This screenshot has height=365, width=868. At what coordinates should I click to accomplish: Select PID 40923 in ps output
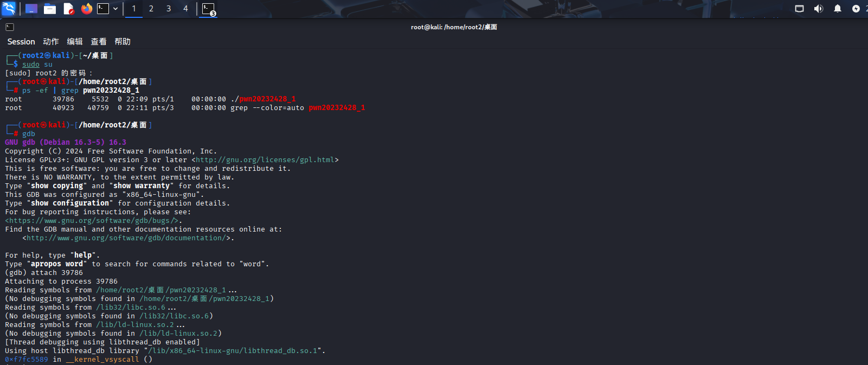coord(63,108)
